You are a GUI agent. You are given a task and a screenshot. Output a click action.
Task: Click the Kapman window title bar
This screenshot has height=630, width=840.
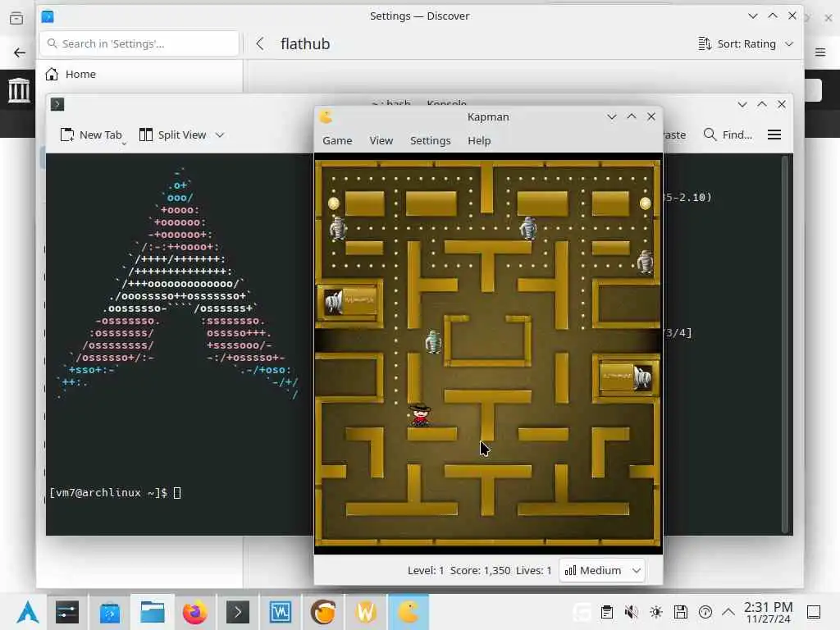488,116
